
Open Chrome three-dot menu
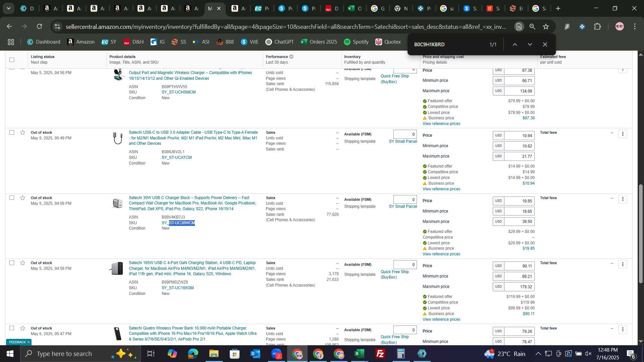click(x=635, y=26)
